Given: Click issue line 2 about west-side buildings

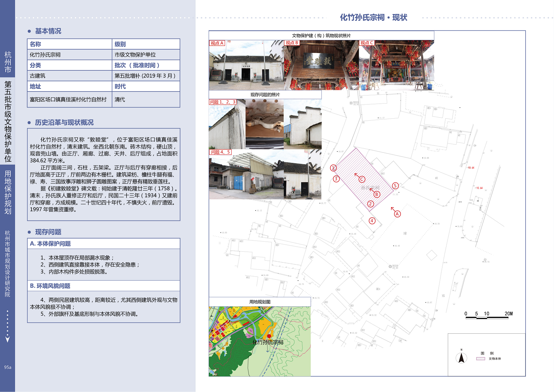Looking at the screenshot, I should (90, 265).
